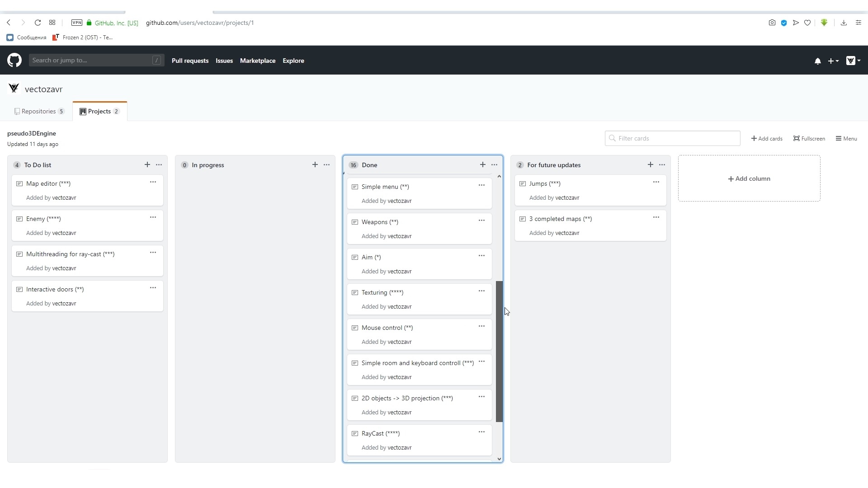Toggle the browser VPN badge
Screen dimensions: 868x488
coord(77,23)
